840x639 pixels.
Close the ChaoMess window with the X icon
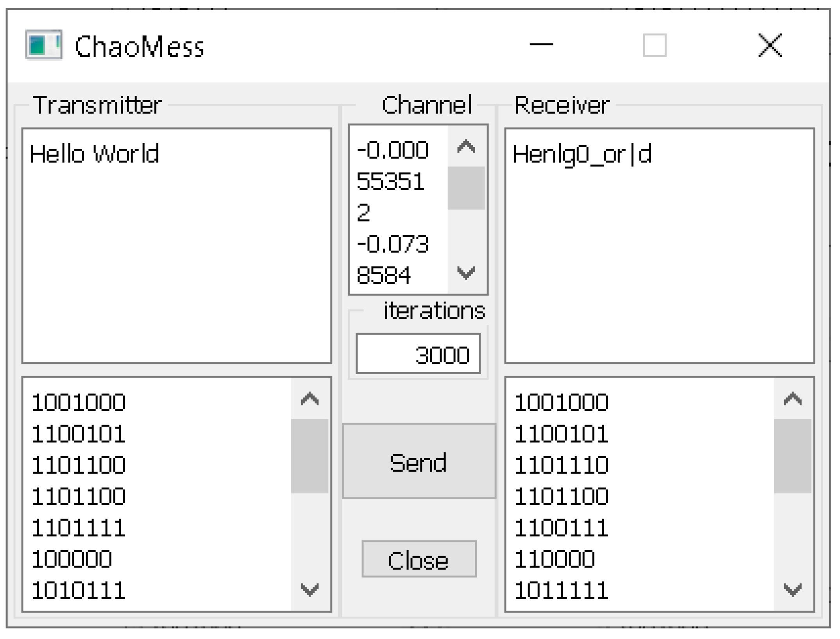click(x=770, y=45)
